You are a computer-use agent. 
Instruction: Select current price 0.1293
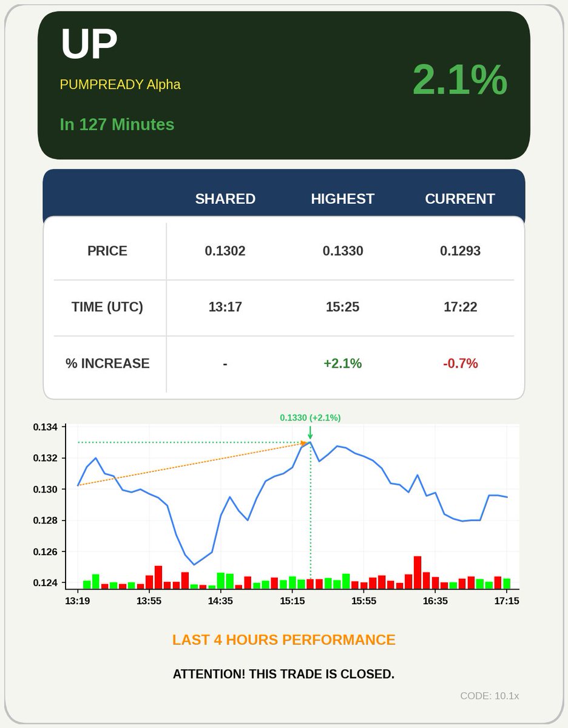click(461, 251)
